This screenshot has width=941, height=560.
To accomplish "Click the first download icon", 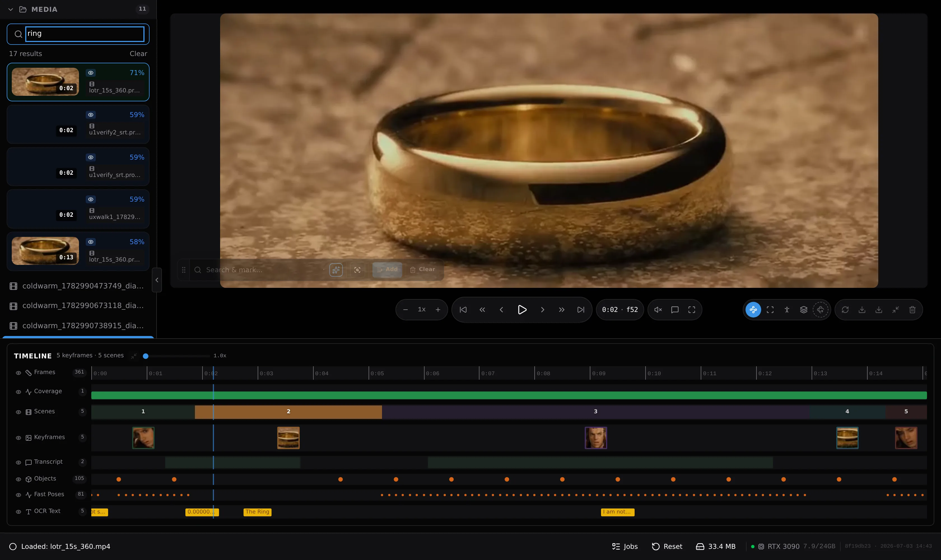I will (x=862, y=310).
